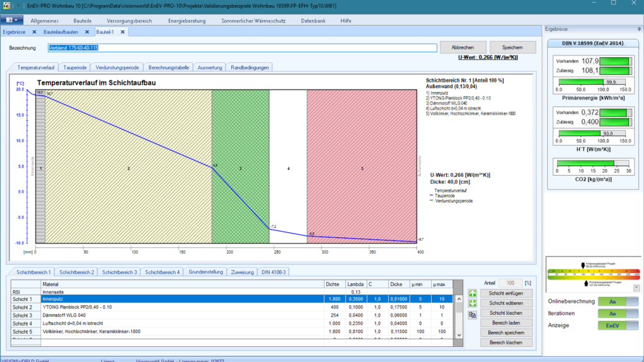Pin the Ergebnisse panel

click(639, 29)
